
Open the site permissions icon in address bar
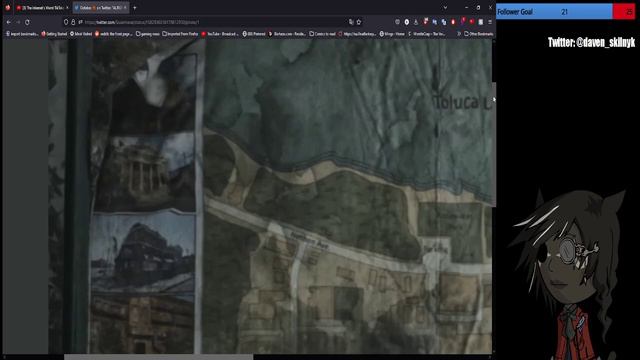tap(80, 22)
